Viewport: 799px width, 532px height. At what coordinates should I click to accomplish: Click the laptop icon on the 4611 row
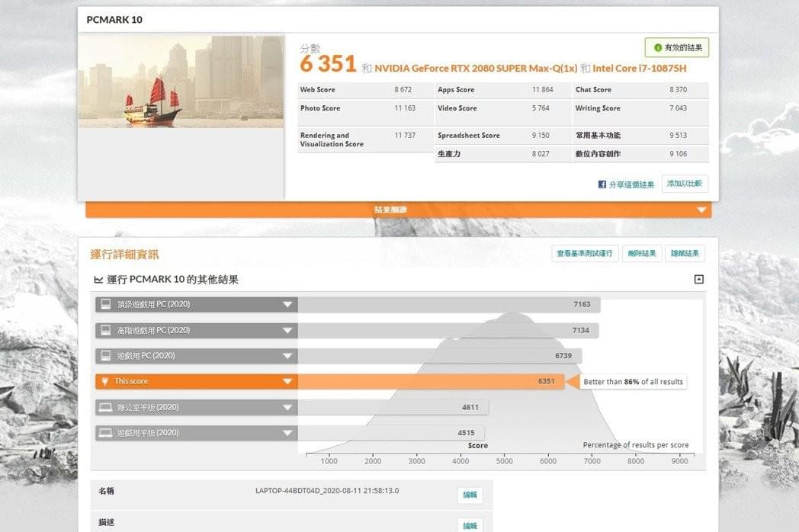point(105,407)
